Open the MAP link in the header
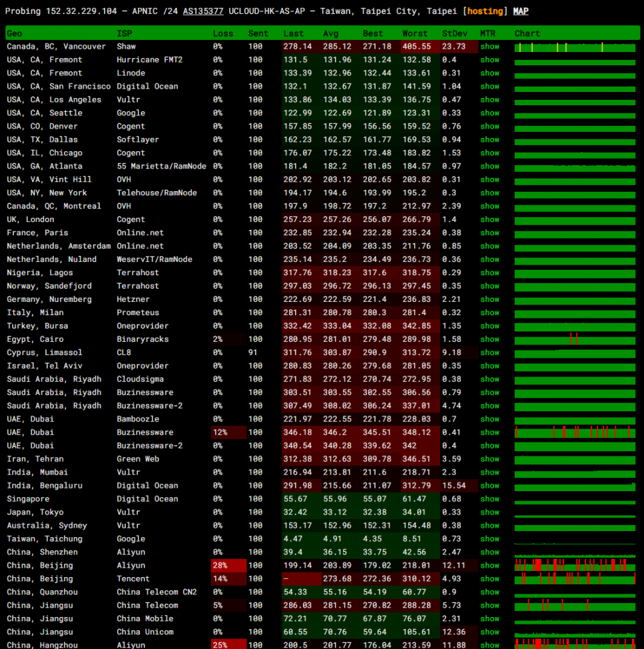Viewport: 644px width, 649px height. [x=521, y=11]
